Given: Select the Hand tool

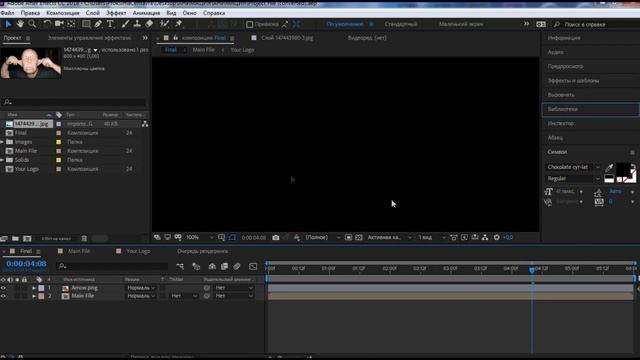Looking at the screenshot, I should coord(20,24).
